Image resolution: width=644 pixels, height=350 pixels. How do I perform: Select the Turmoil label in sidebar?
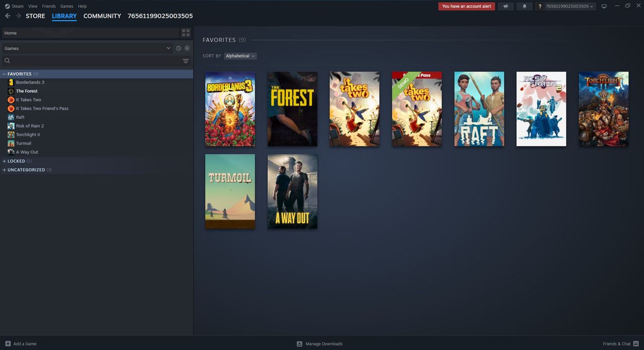pos(24,143)
